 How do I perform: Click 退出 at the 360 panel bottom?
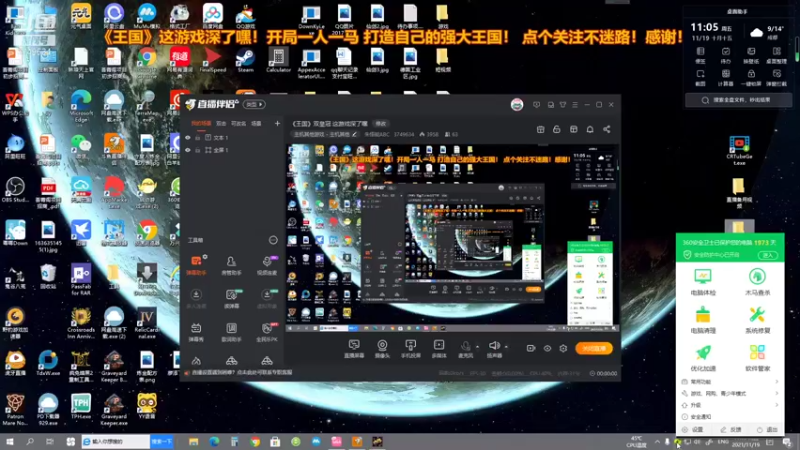767,430
